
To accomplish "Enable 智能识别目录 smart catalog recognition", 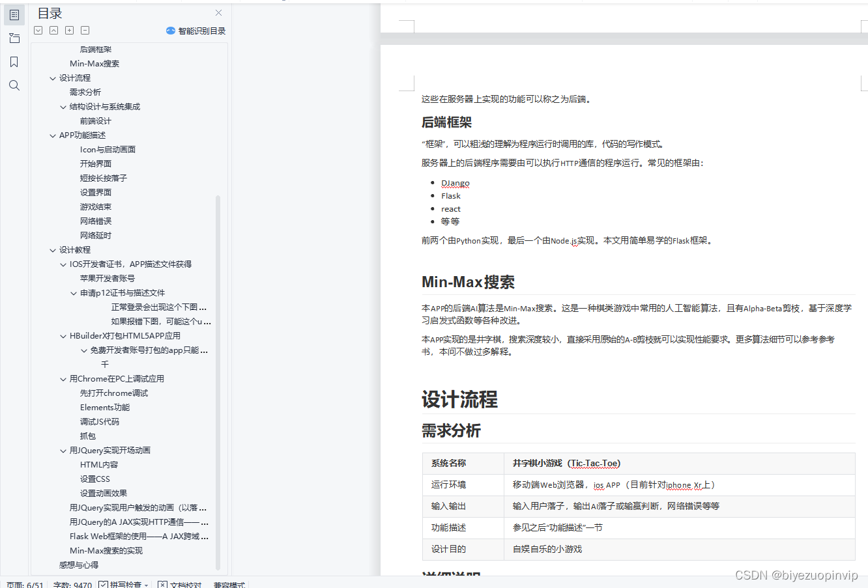I will [x=195, y=30].
